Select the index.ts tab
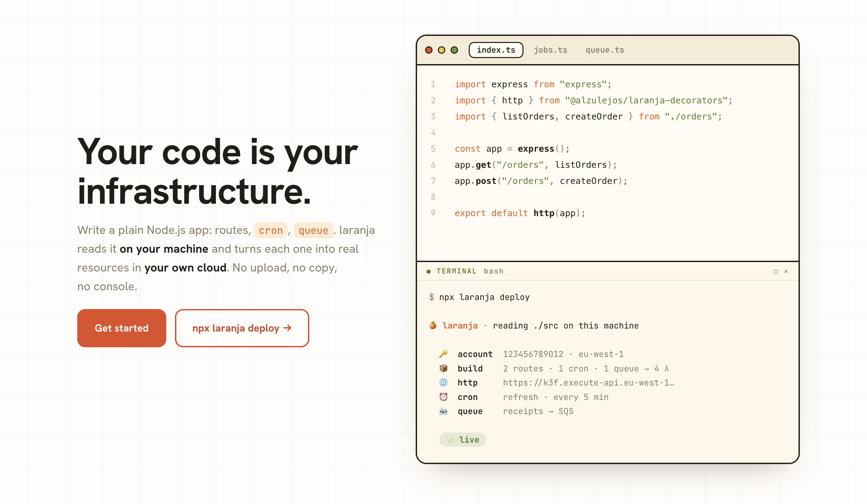Screen dimensions: 867x504 pos(496,50)
